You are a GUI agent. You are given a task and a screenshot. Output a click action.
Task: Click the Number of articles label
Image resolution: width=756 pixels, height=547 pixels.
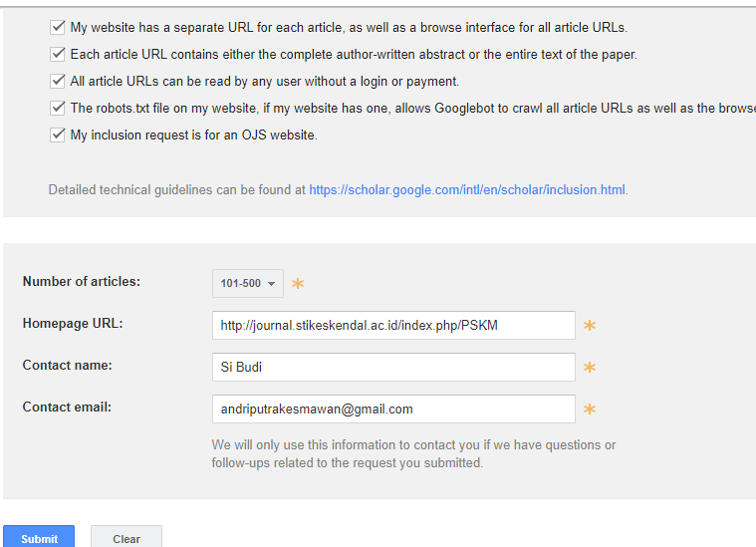(82, 282)
